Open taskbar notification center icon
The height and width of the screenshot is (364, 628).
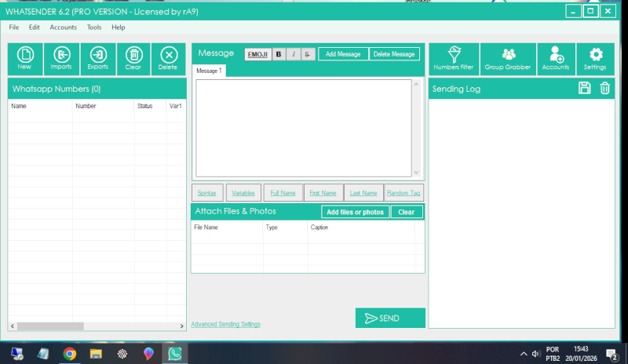pyautogui.click(x=612, y=355)
